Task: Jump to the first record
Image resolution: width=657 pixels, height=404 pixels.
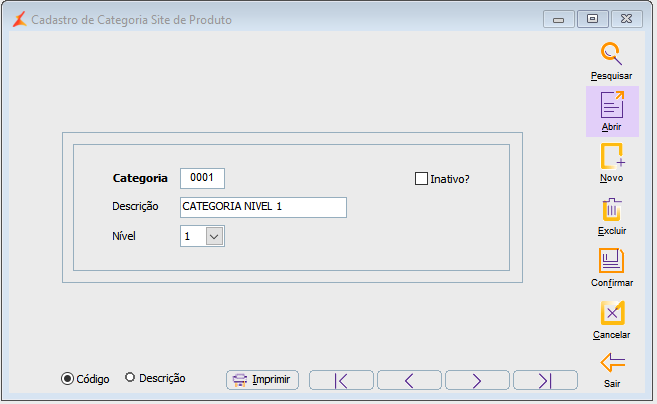Action: [x=341, y=380]
